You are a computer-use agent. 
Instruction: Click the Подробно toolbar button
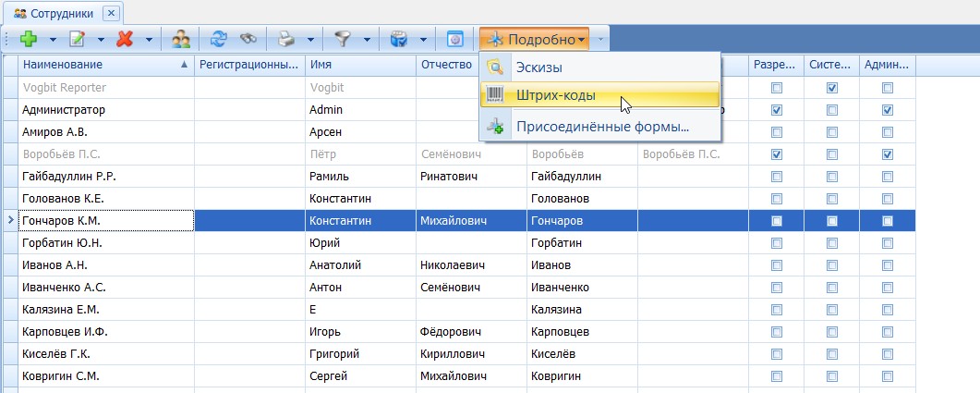[535, 40]
